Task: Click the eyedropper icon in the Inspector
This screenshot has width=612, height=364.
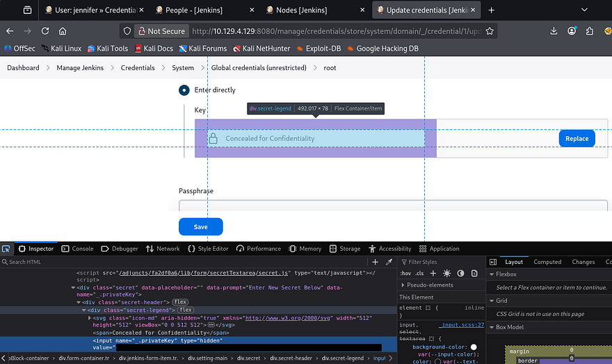Action: (389, 262)
